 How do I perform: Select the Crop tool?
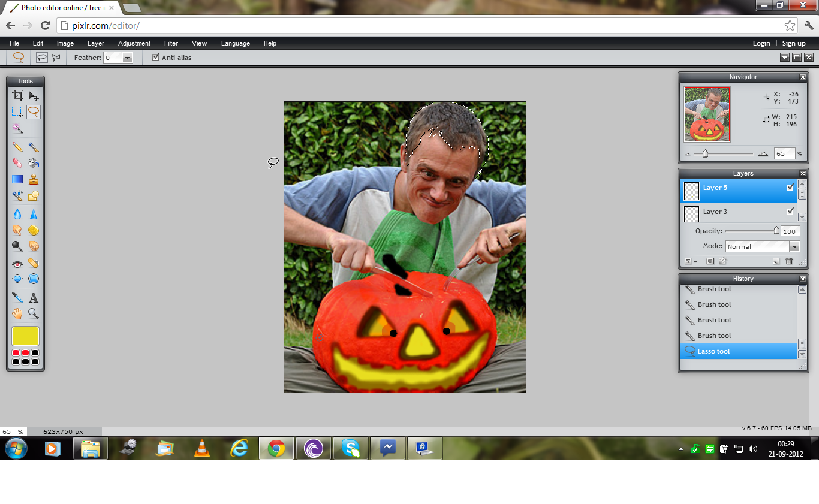[17, 96]
